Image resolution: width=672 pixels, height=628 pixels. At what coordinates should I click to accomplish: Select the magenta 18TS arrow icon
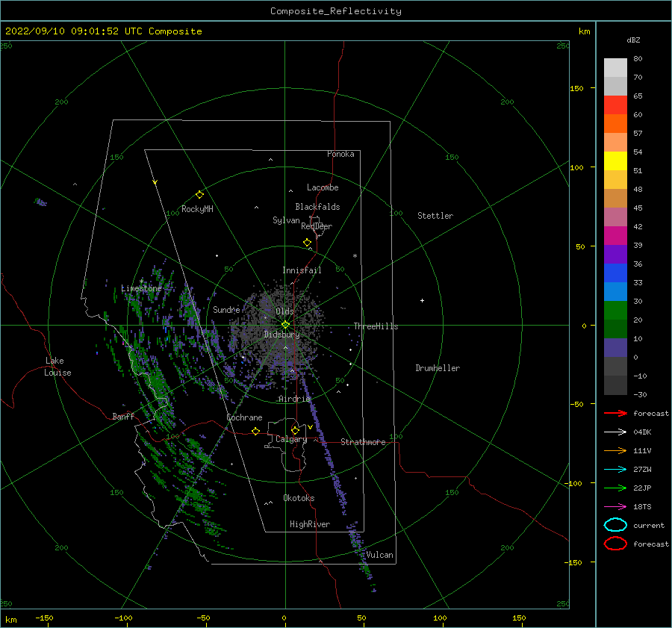(615, 507)
